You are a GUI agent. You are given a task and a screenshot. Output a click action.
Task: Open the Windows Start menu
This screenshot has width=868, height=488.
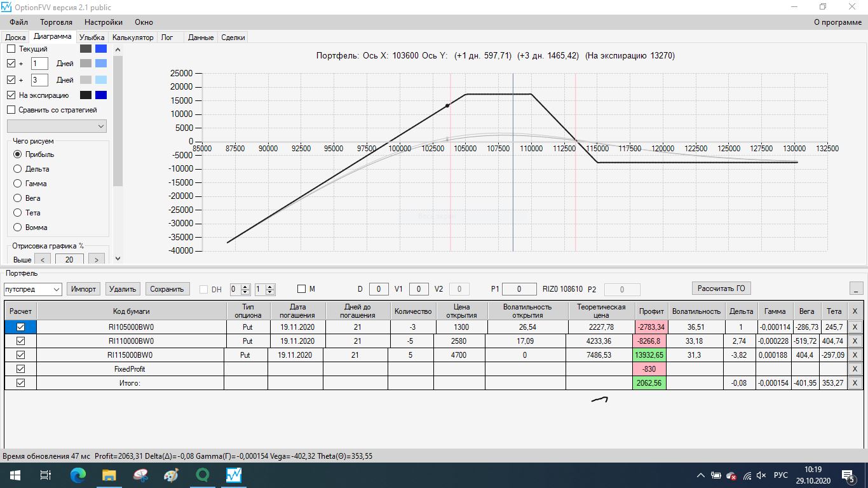click(14, 475)
